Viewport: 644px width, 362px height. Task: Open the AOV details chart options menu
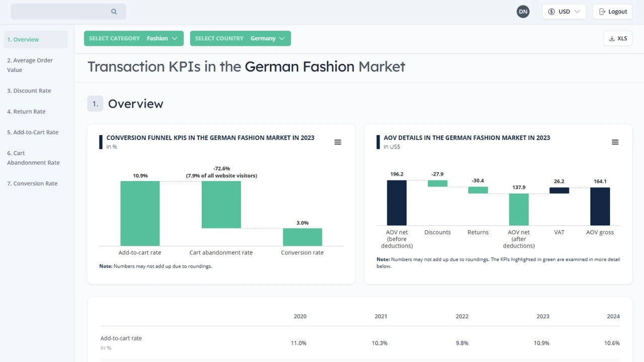pyautogui.click(x=615, y=142)
